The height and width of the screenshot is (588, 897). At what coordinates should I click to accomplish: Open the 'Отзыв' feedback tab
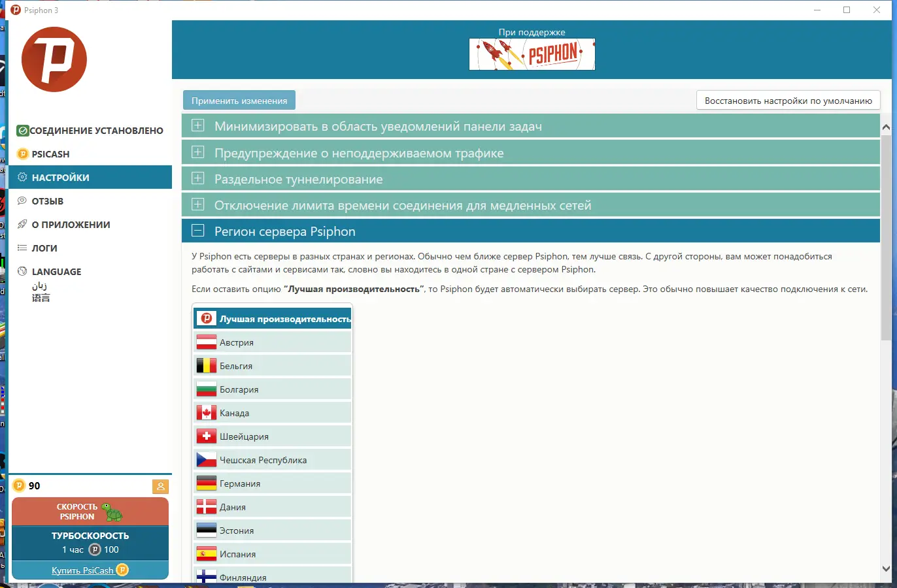click(x=90, y=201)
